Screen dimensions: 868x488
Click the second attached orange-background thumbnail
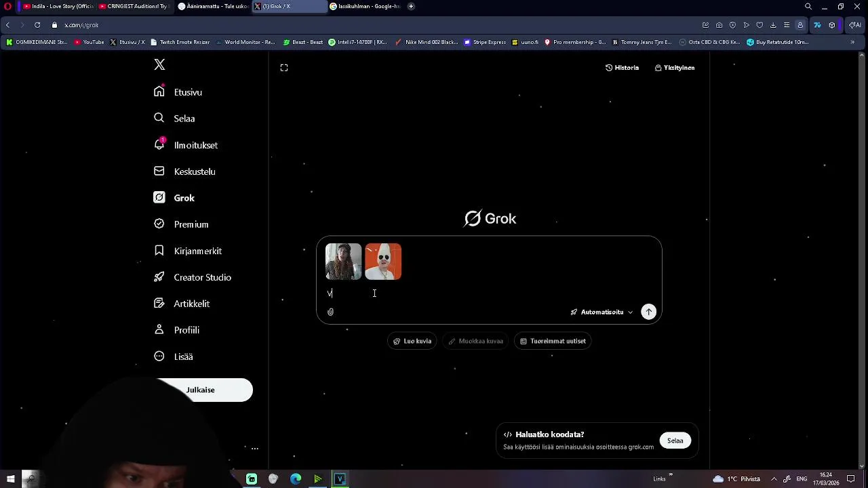(x=383, y=262)
